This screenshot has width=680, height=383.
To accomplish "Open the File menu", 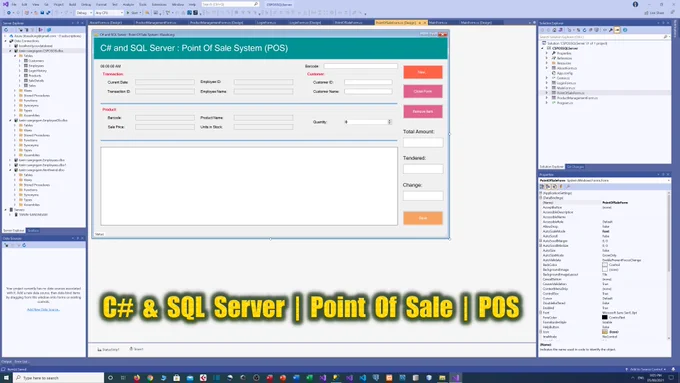I will tap(14, 4).
